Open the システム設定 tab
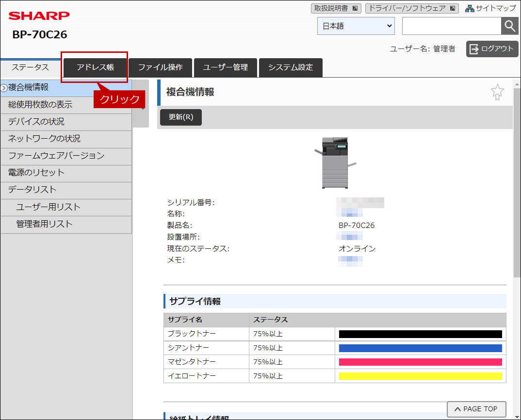The height and width of the screenshot is (420, 521). (291, 67)
